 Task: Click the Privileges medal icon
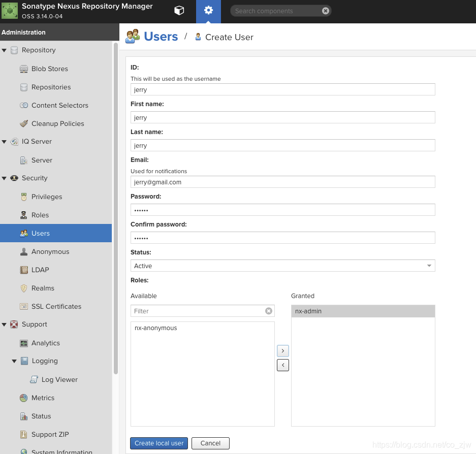pos(24,197)
